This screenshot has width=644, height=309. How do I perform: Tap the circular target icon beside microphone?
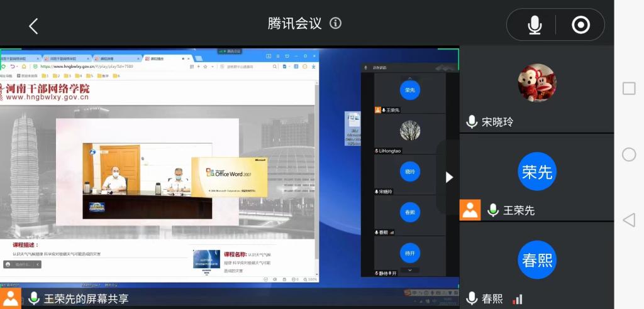[x=580, y=25]
